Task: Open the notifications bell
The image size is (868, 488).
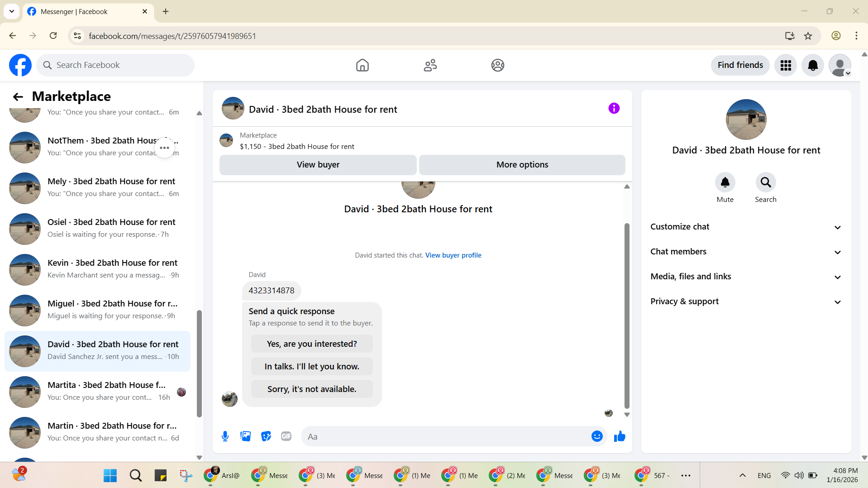Action: point(813,65)
